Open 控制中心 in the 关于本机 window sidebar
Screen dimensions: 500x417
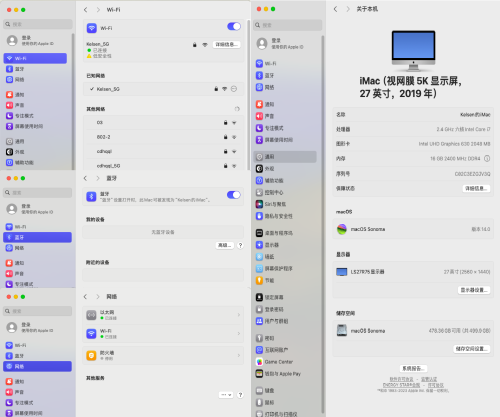270,192
